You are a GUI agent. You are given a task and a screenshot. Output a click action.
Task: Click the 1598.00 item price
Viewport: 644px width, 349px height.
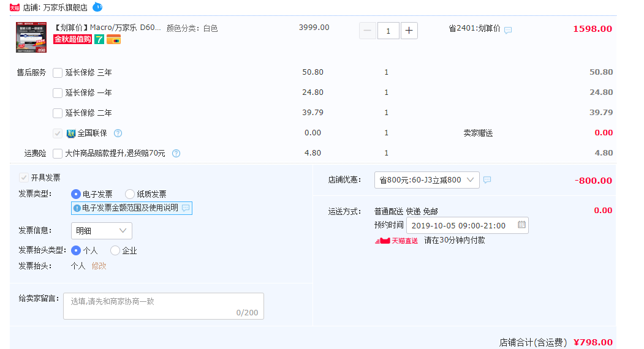tap(593, 29)
